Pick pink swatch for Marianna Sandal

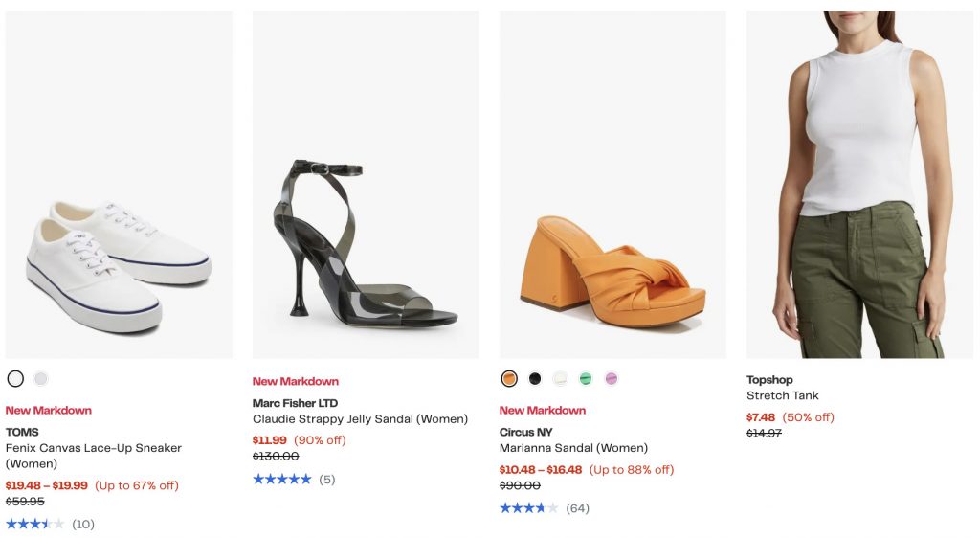coord(612,378)
